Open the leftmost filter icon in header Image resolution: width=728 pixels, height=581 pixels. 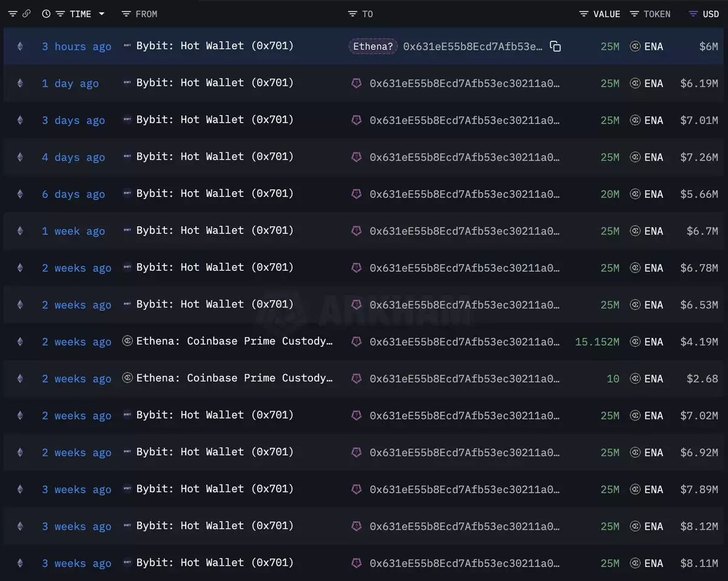13,14
